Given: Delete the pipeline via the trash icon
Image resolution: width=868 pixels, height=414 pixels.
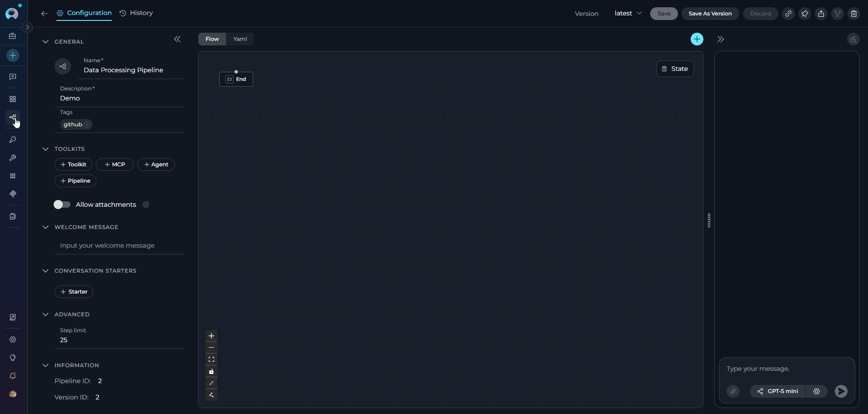Looking at the screenshot, I should coord(853,14).
